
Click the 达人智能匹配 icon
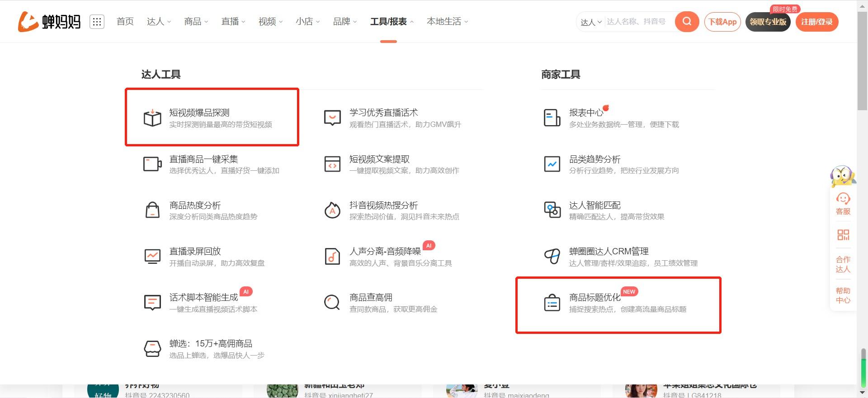pos(552,210)
